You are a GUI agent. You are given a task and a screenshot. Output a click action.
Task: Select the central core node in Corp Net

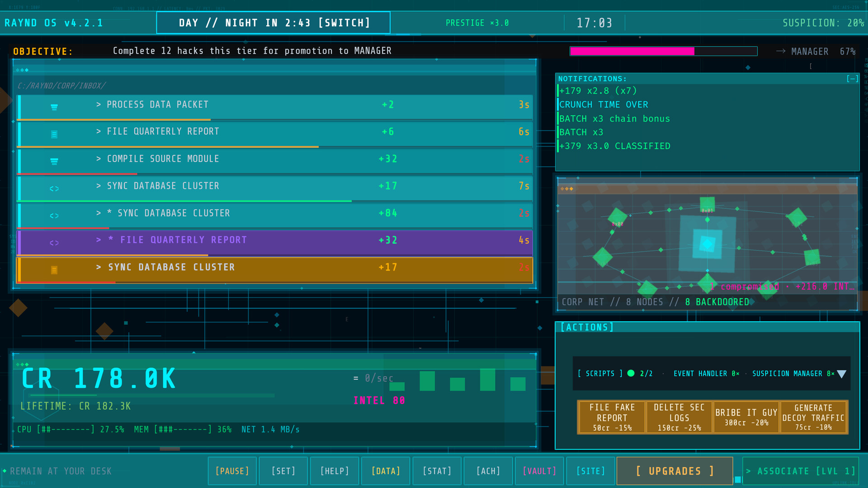coord(707,244)
